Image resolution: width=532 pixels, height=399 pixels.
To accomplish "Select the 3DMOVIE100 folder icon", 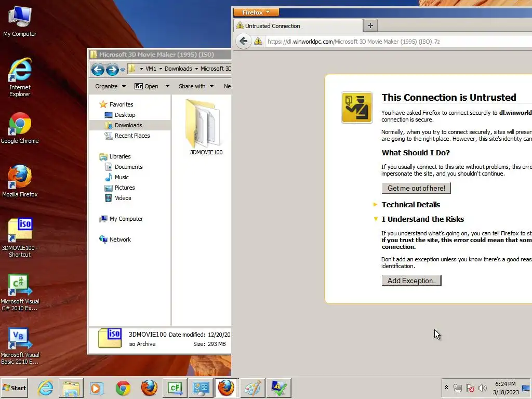I will click(204, 127).
